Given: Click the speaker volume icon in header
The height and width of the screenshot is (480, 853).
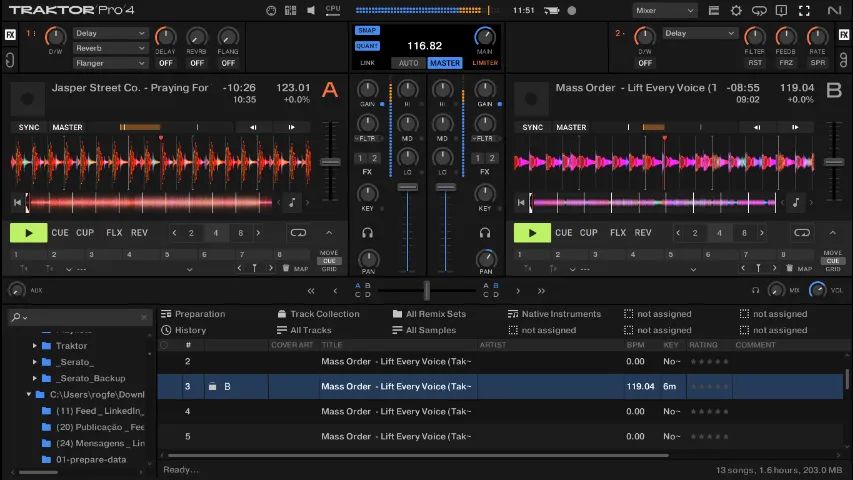Looking at the screenshot, I should click(x=311, y=10).
